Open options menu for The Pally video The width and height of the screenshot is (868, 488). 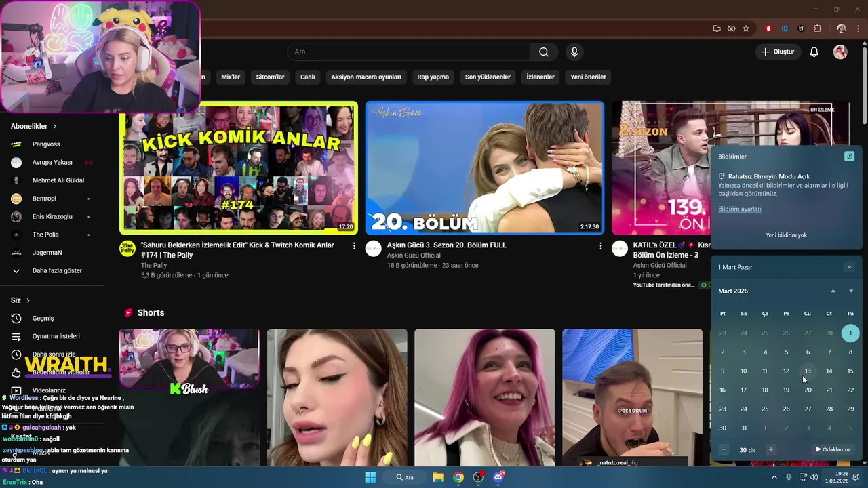point(354,246)
